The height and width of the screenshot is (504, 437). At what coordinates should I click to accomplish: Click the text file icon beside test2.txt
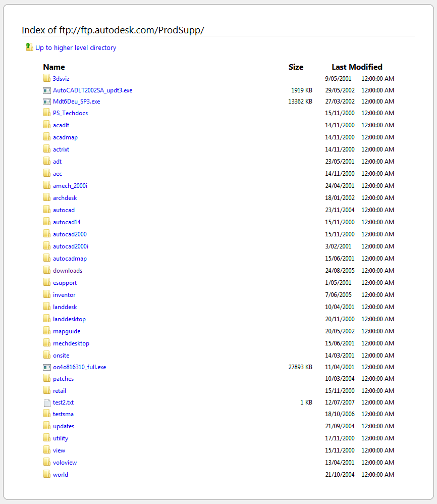47,402
